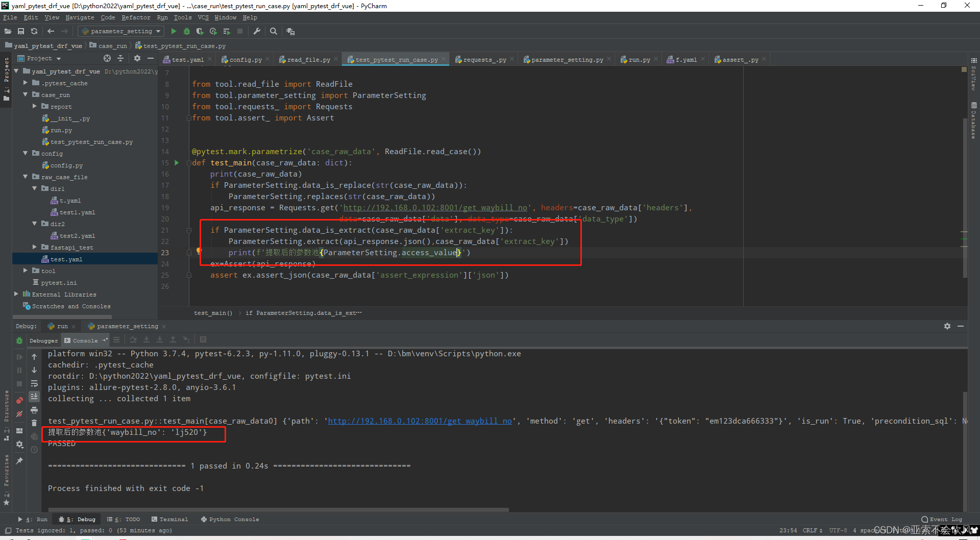Move down in console stack trace
This screenshot has height=540, width=980.
click(x=34, y=370)
